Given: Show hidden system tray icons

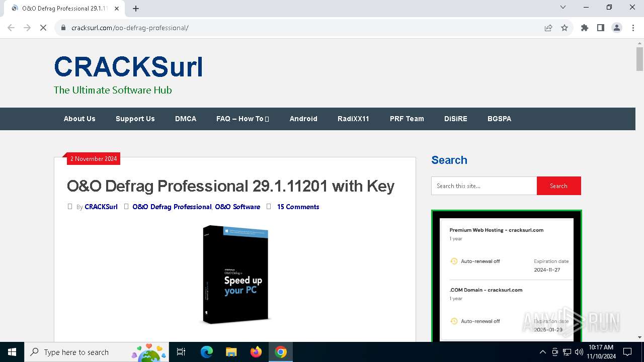Looking at the screenshot, I should pyautogui.click(x=542, y=352).
